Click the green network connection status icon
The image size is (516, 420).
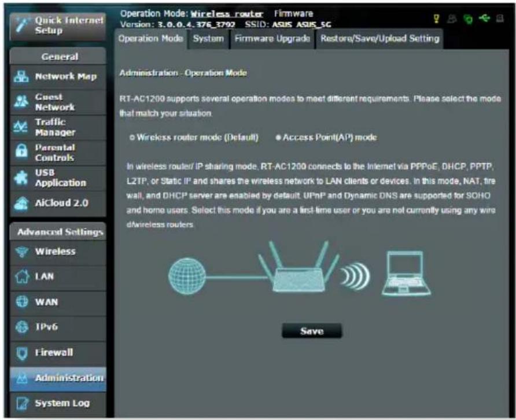(467, 19)
